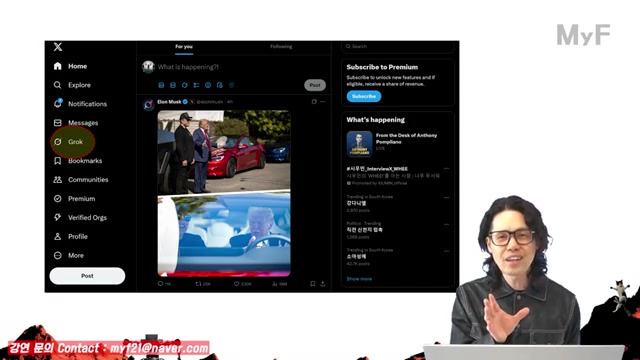Click the What is happening?! text field

point(188,67)
